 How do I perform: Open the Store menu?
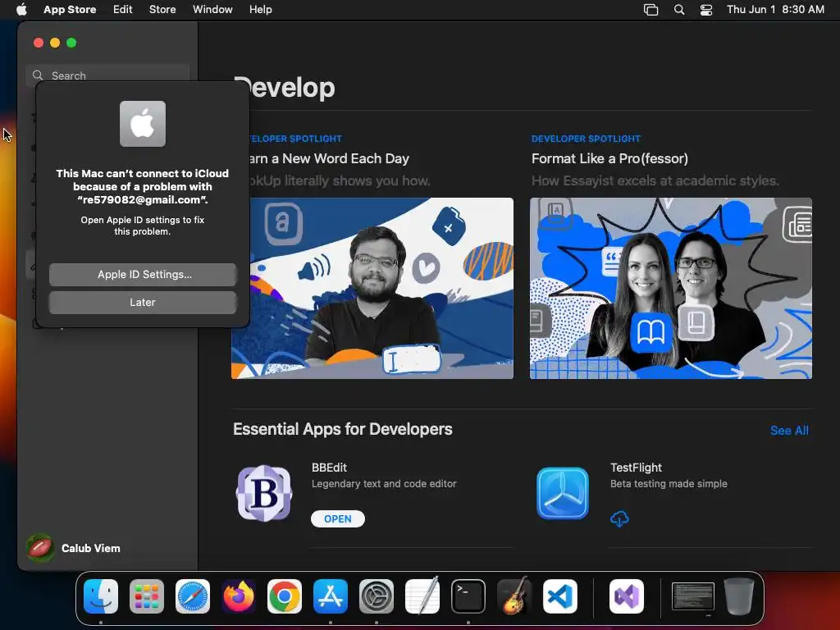[x=162, y=9]
